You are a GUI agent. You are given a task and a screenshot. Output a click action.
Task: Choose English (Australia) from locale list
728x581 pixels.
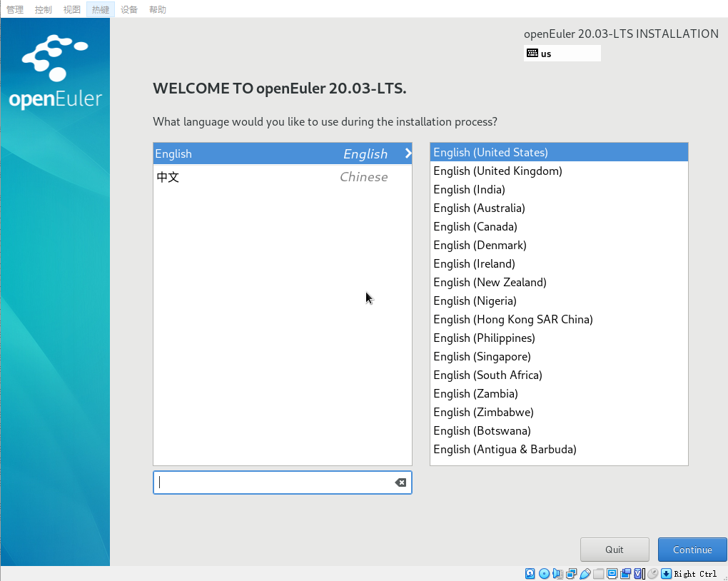coord(479,208)
